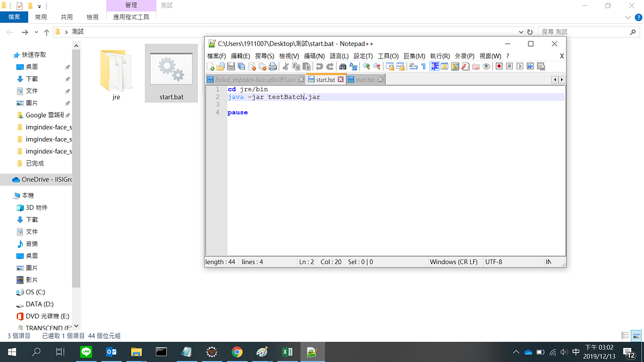Expand the Explorer ribbon chevron
Image resolution: width=644 pixels, height=362 pixels.
(x=628, y=17)
